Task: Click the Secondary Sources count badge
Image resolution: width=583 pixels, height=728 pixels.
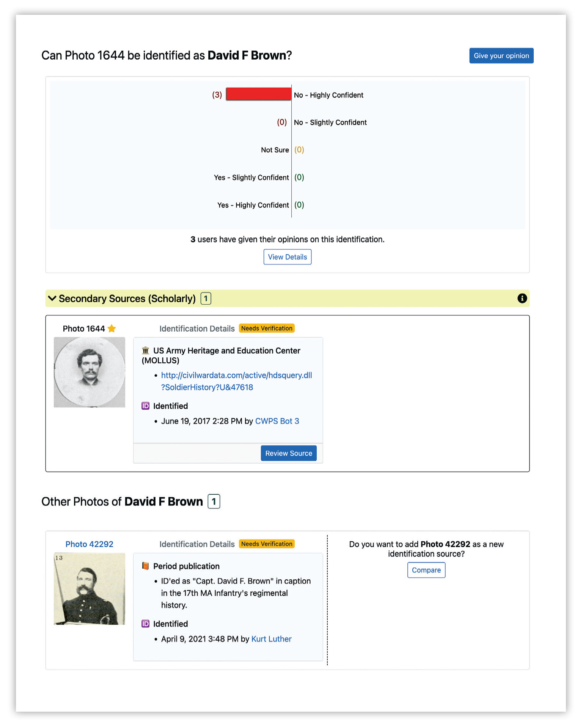Action: pos(206,299)
